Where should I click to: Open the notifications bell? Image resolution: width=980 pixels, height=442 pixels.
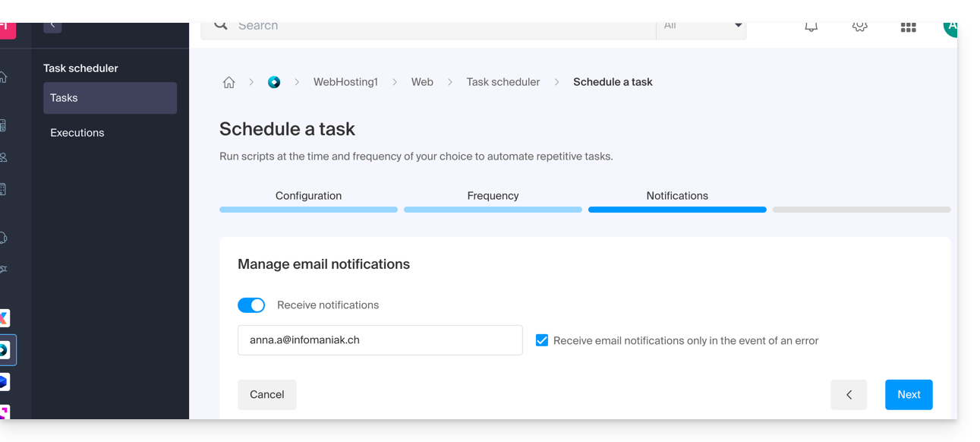[x=811, y=27]
